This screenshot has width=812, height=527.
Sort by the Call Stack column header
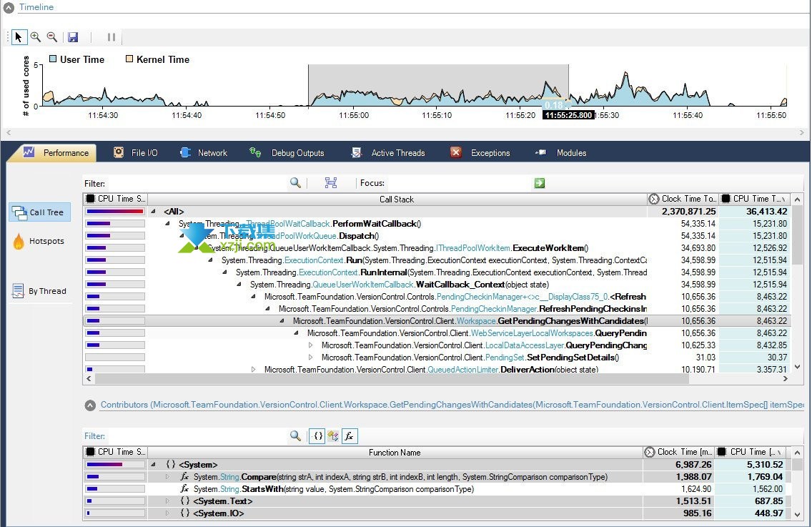(397, 199)
